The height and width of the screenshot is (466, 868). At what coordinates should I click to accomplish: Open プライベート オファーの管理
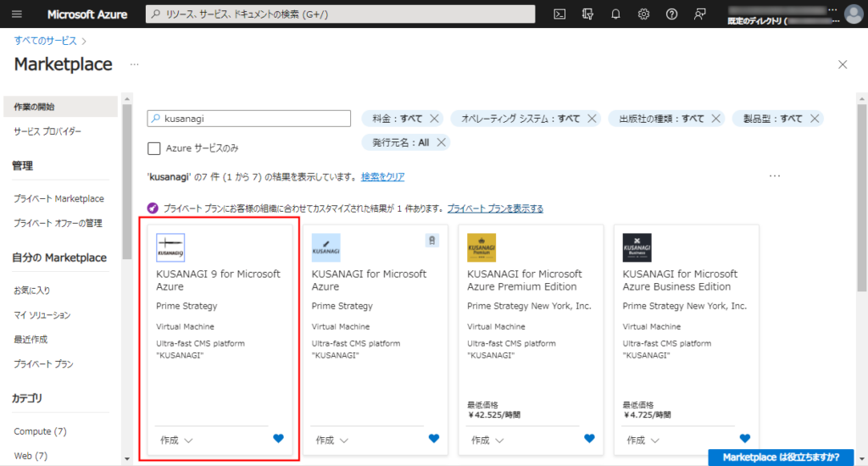click(x=58, y=223)
